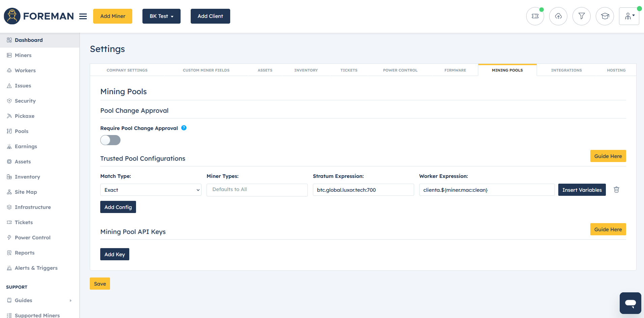The height and width of the screenshot is (318, 644).
Task: Click the hamburger menu next to FOREMAN logo
Action: coord(83,16)
